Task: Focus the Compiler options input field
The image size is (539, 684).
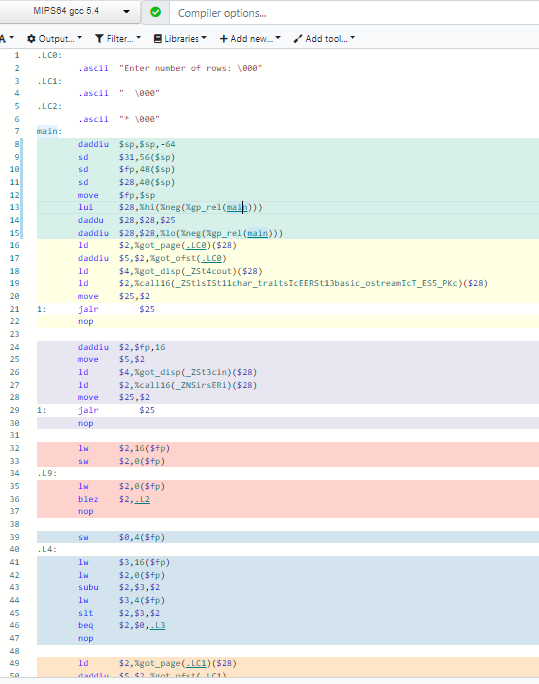Action: [354, 13]
